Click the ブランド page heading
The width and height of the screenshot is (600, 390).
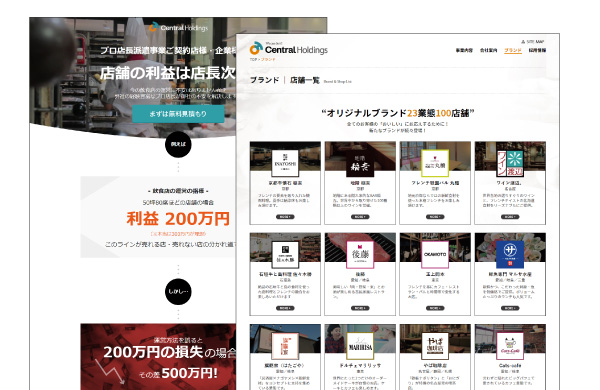[x=264, y=80]
